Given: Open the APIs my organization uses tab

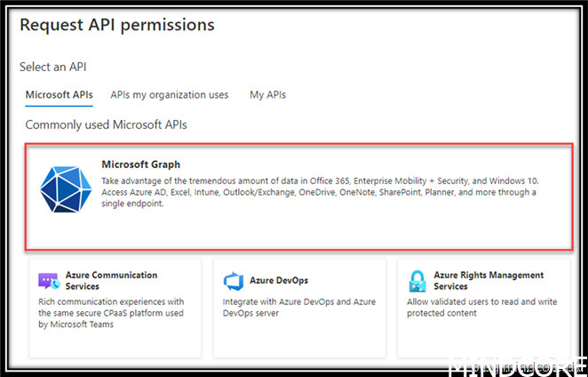Looking at the screenshot, I should tap(169, 94).
